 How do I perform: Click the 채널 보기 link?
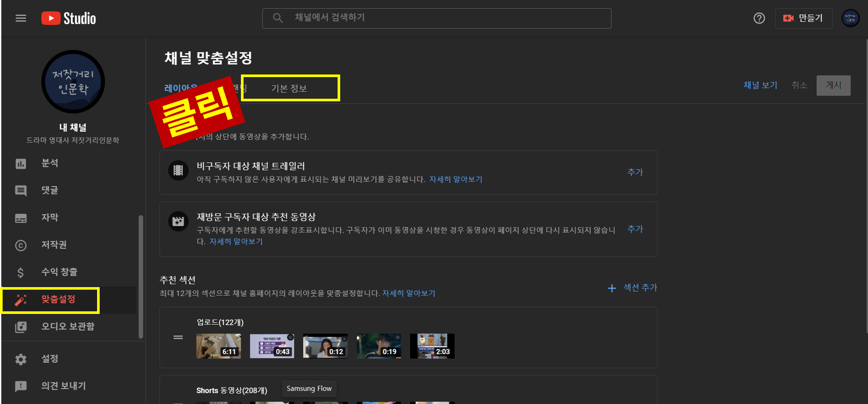760,85
